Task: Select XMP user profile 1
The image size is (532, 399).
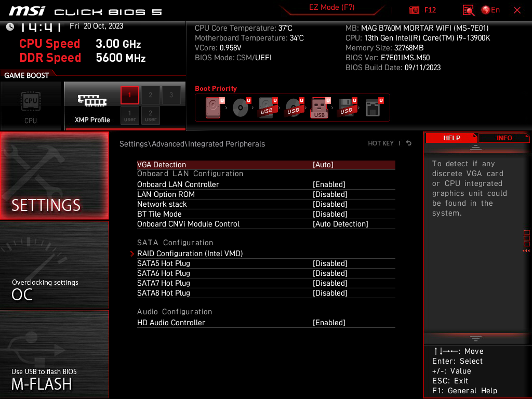Action: pyautogui.click(x=129, y=115)
